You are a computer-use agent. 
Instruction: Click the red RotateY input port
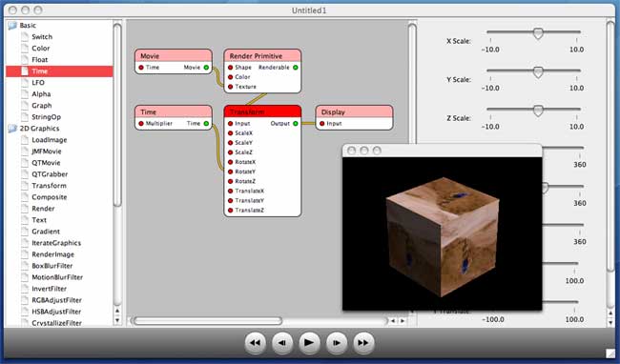coord(230,172)
